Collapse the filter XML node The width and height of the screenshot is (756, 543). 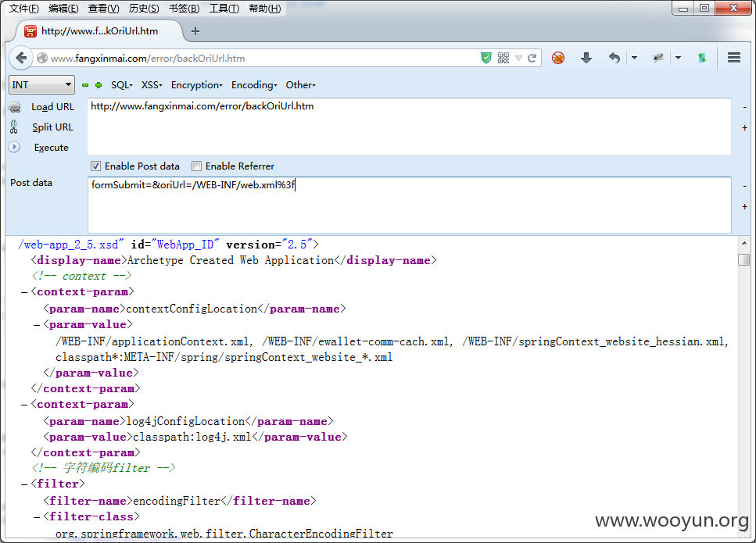tap(24, 484)
